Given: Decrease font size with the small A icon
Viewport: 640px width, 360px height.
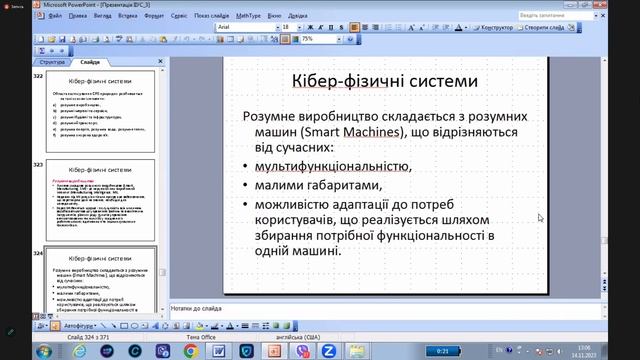Looking at the screenshot, I should pyautogui.click(x=422, y=27).
